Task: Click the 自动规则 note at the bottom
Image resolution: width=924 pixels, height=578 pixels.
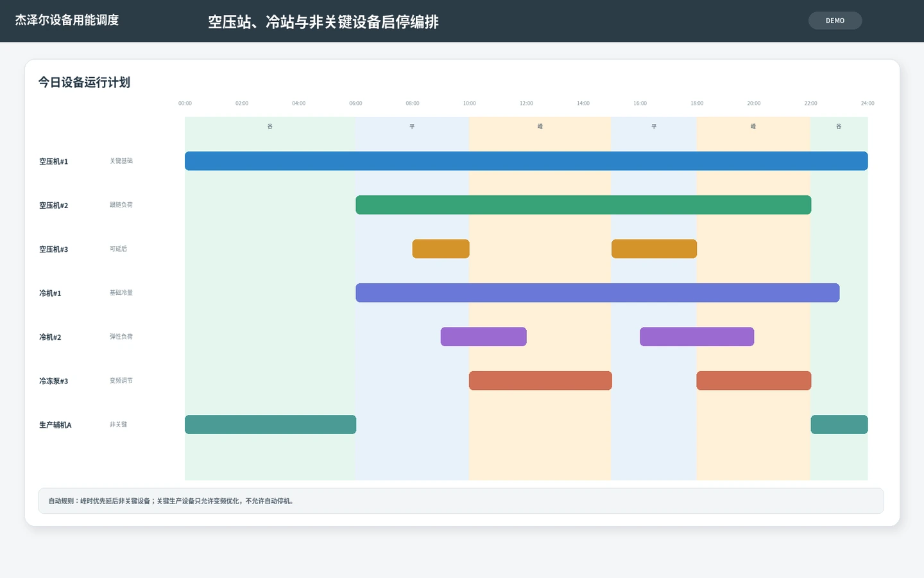Action: 461,501
